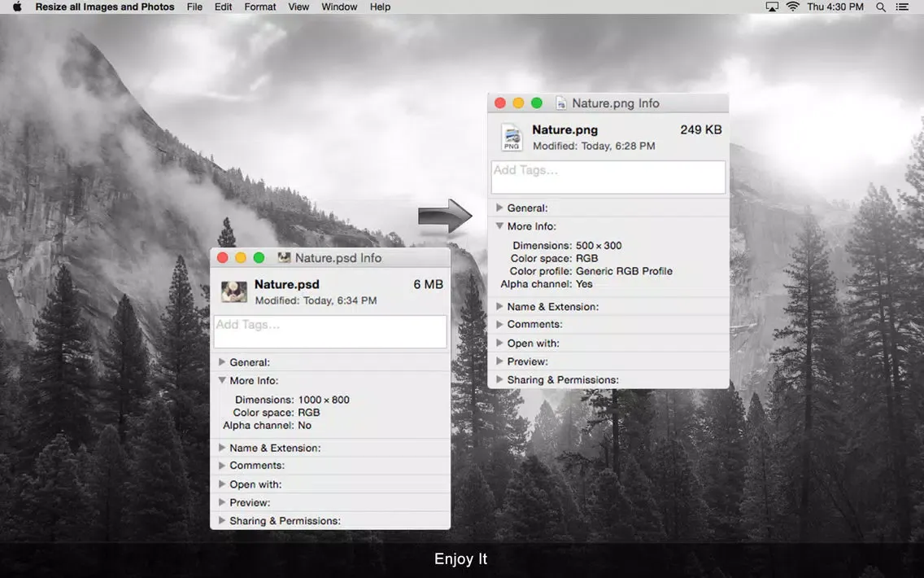
Task: Open the Resize all Images and Photos app menu
Action: [105, 7]
